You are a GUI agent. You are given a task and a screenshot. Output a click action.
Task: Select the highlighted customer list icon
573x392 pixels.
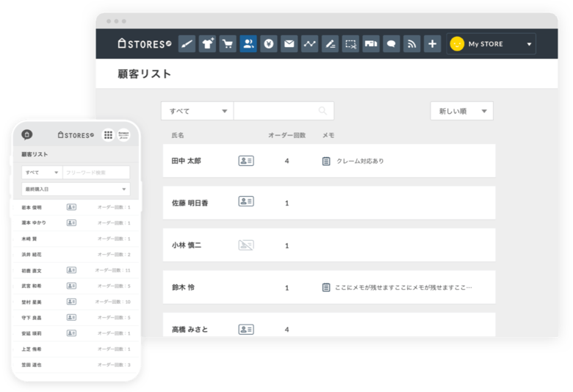click(x=248, y=44)
